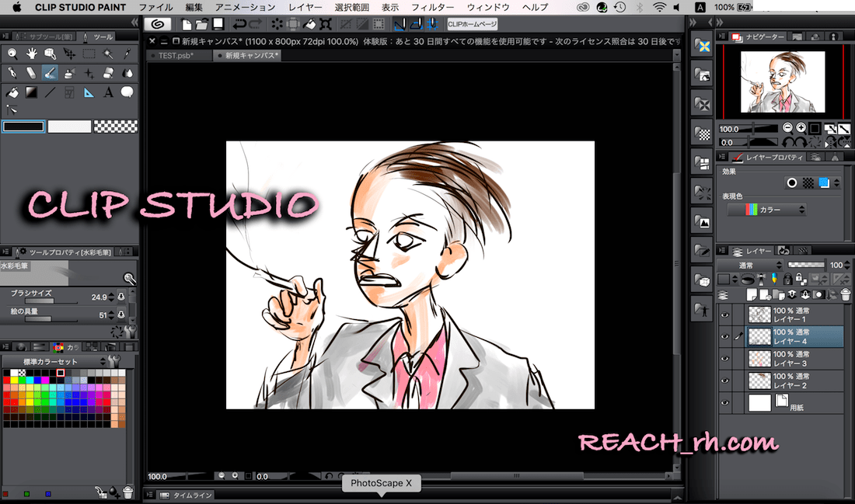Select the Move layer tool
Image resolution: width=855 pixels, height=504 pixels.
[69, 54]
